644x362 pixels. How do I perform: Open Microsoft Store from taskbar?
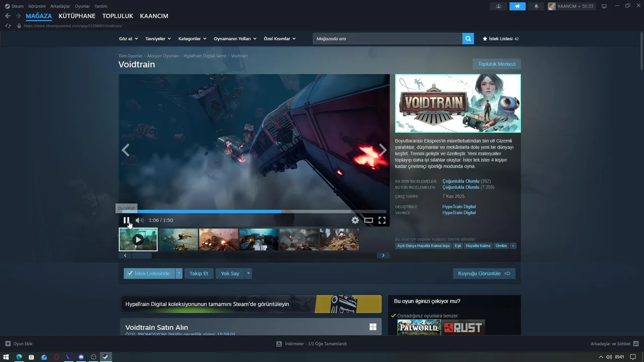(x=31, y=357)
